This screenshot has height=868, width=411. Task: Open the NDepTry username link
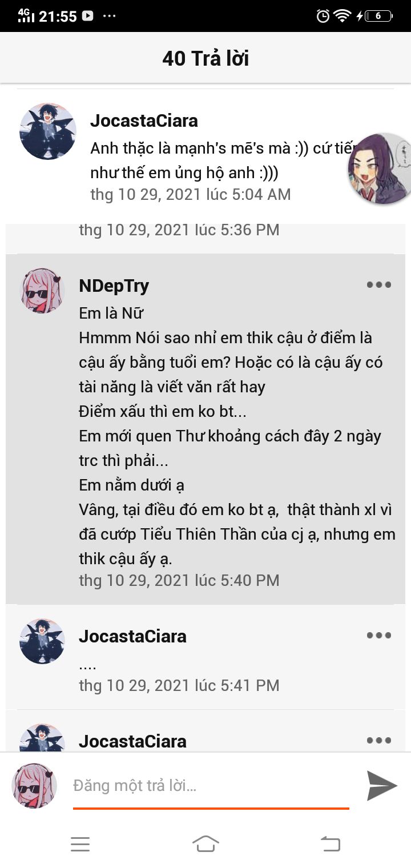pos(114,286)
